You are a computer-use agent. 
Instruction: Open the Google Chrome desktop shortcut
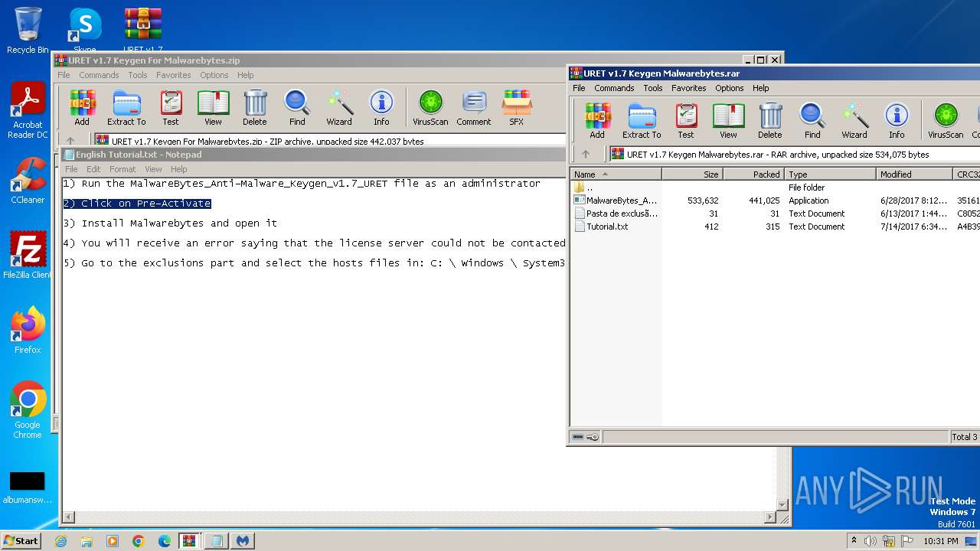[x=28, y=410]
